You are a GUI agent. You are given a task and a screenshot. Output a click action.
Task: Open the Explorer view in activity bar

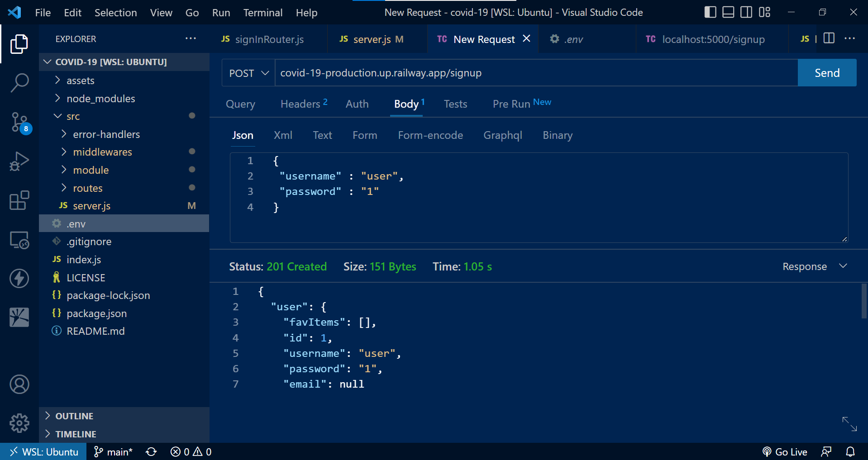(x=19, y=44)
